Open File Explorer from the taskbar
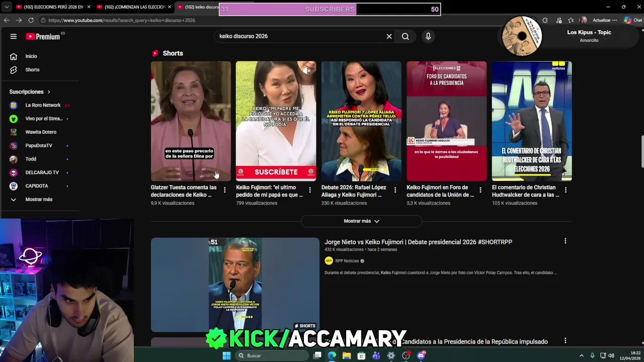Viewport: 644px width, 362px height. coord(347,355)
